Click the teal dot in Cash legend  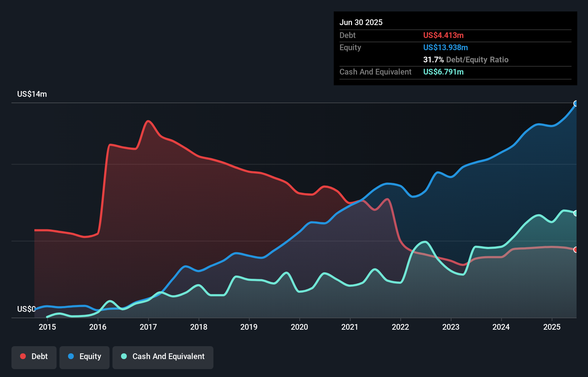124,356
